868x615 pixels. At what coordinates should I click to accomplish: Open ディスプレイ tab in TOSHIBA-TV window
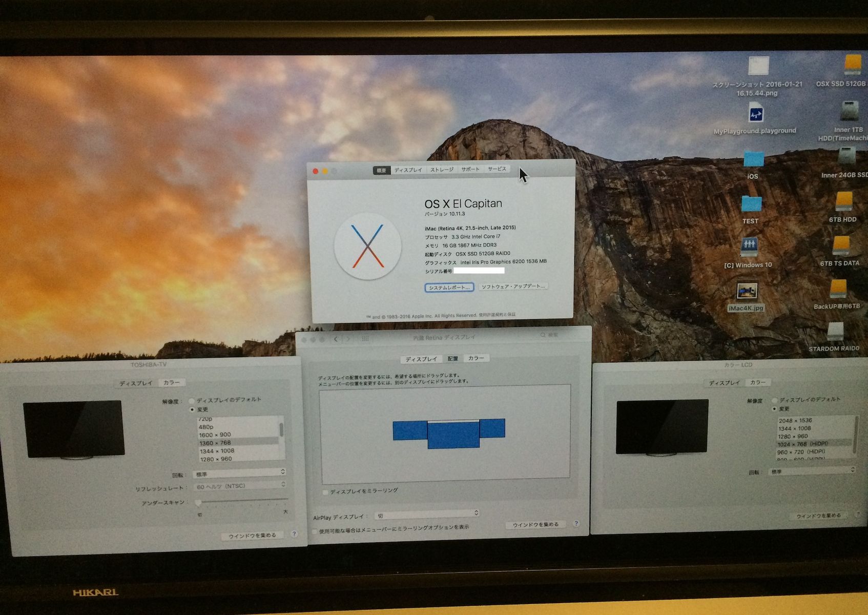tap(136, 383)
